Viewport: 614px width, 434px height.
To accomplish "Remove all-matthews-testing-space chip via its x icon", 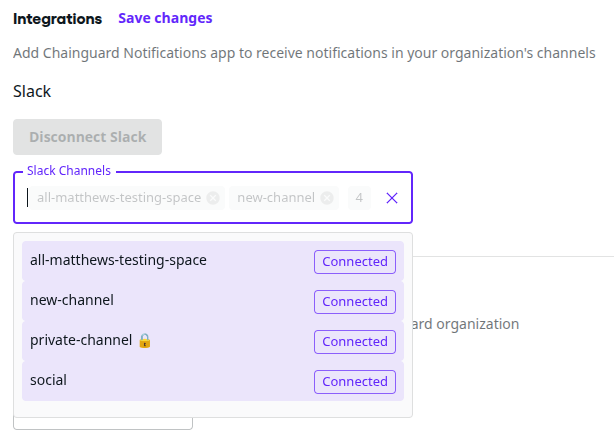I will click(213, 198).
